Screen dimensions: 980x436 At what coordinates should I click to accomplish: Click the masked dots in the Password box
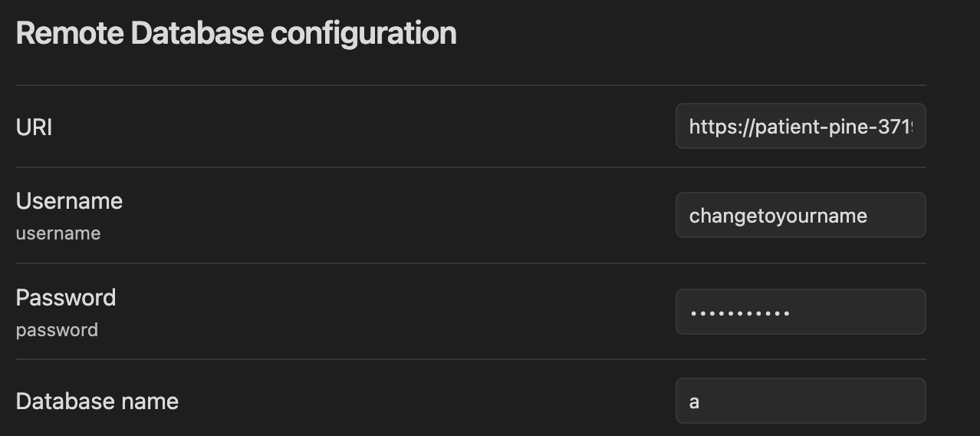740,313
